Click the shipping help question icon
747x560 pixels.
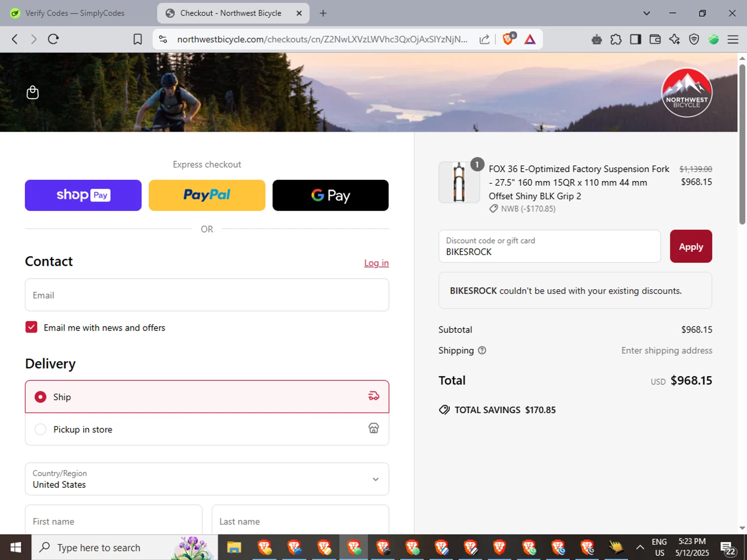(x=482, y=350)
